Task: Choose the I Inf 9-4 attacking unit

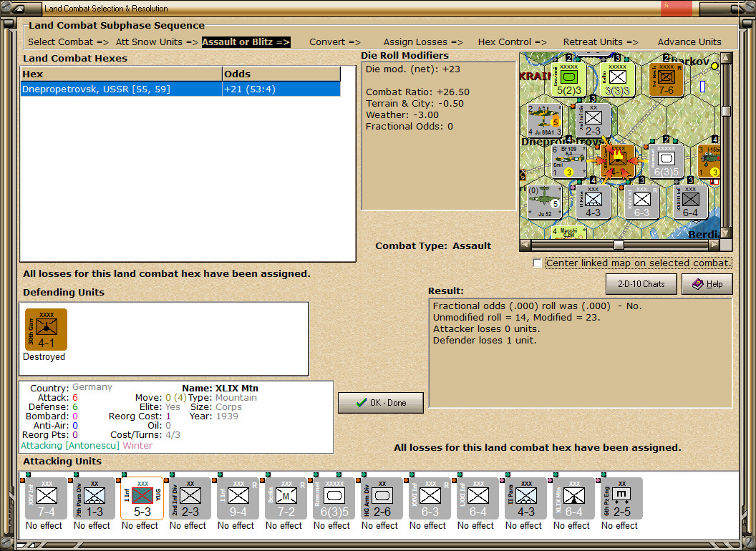Action: click(238, 499)
